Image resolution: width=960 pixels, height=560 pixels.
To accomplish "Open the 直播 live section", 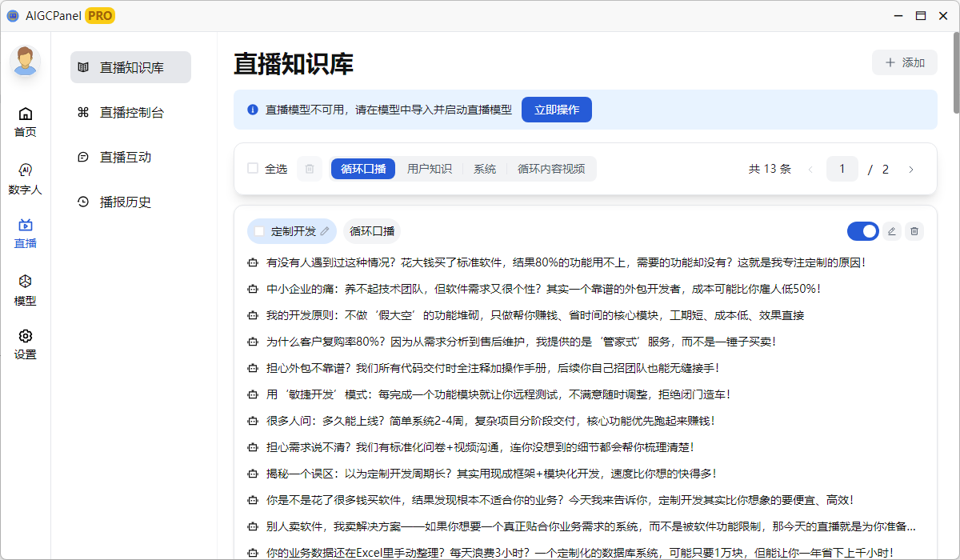I will point(26,234).
